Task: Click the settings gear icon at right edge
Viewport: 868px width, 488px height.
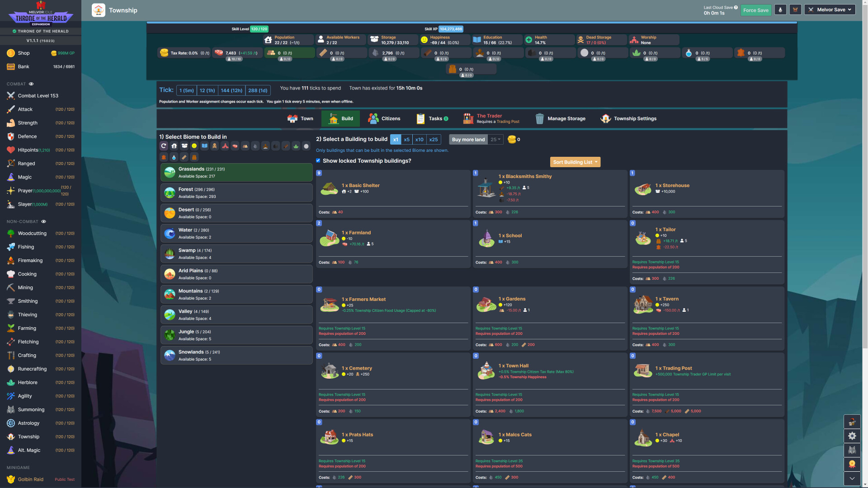Action: coord(852,436)
